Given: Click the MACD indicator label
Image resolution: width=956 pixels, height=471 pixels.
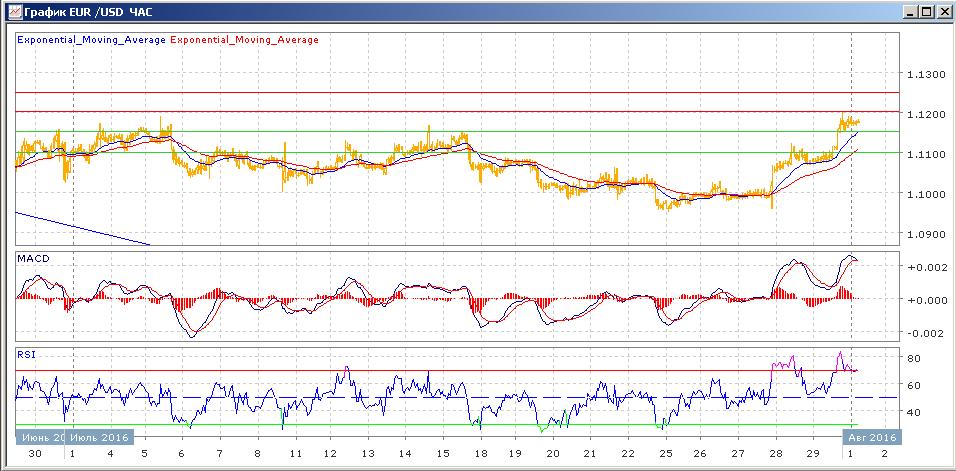Looking at the screenshot, I should click(33, 258).
